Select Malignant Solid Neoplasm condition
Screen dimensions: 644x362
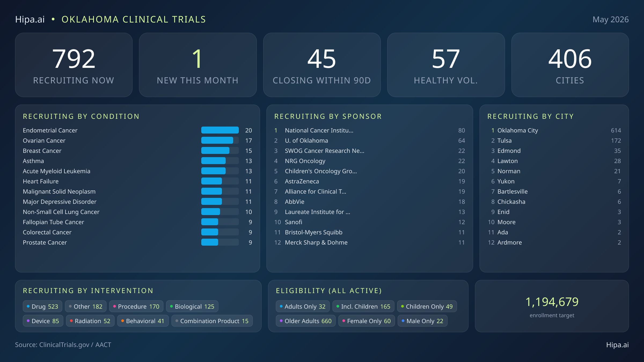137,191
